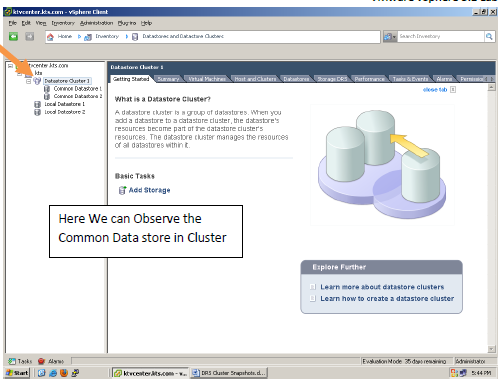Select the Datastore Cluster 1 icon
The height and width of the screenshot is (379, 499).
click(37, 81)
